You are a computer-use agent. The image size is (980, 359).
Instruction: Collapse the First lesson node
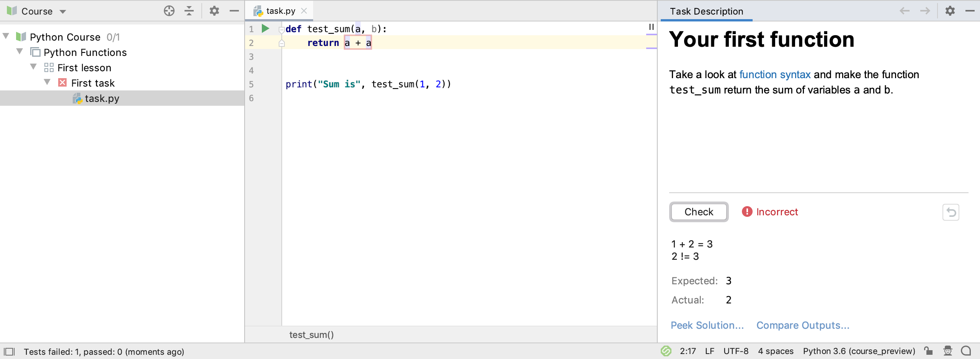pos(33,67)
